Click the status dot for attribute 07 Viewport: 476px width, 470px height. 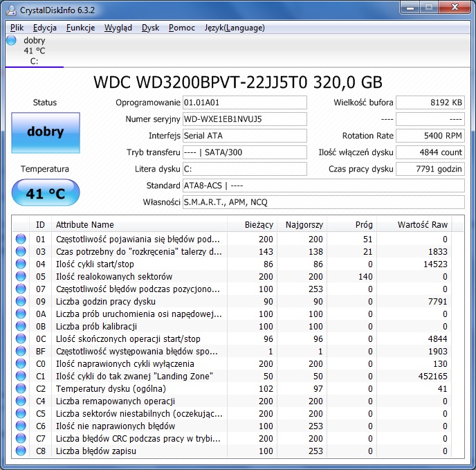(21, 289)
